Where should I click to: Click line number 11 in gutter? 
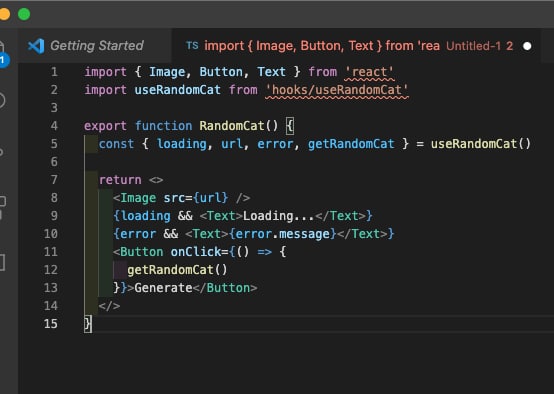[x=51, y=252]
